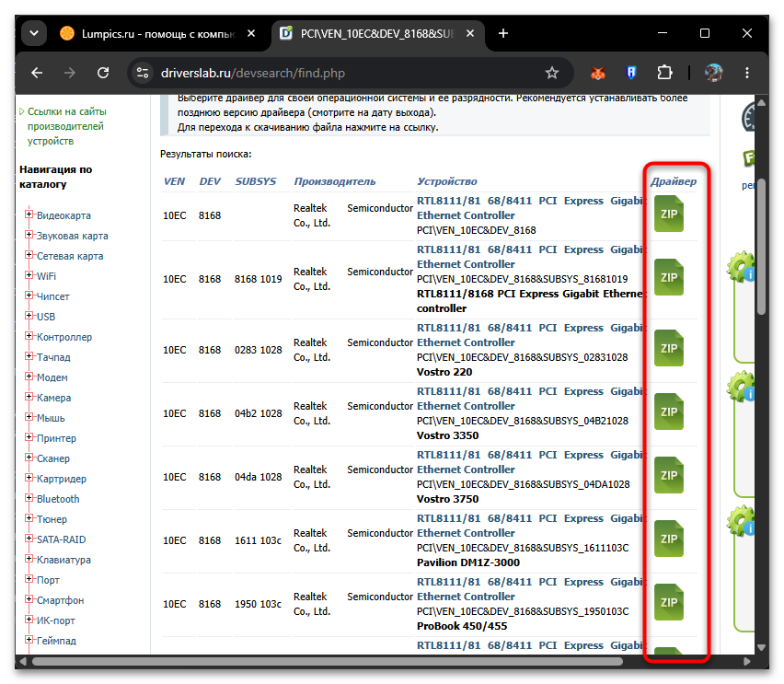Download ZIP driver for Pavilion DM1Z-3000 row
The width and height of the screenshot is (784, 684).
pyautogui.click(x=668, y=539)
